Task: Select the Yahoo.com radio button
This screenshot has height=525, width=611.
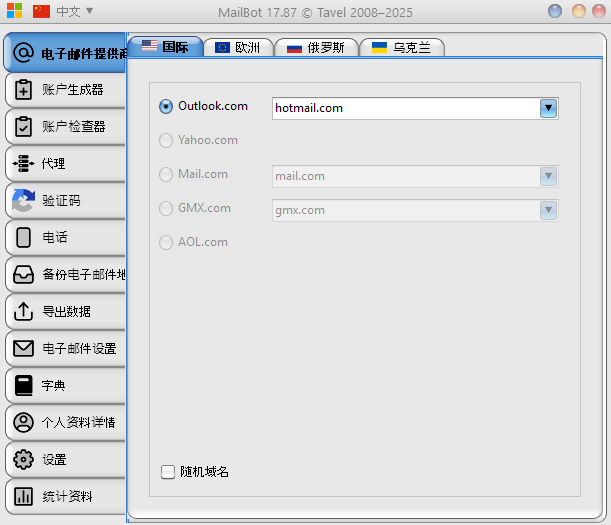Action: pyautogui.click(x=166, y=140)
